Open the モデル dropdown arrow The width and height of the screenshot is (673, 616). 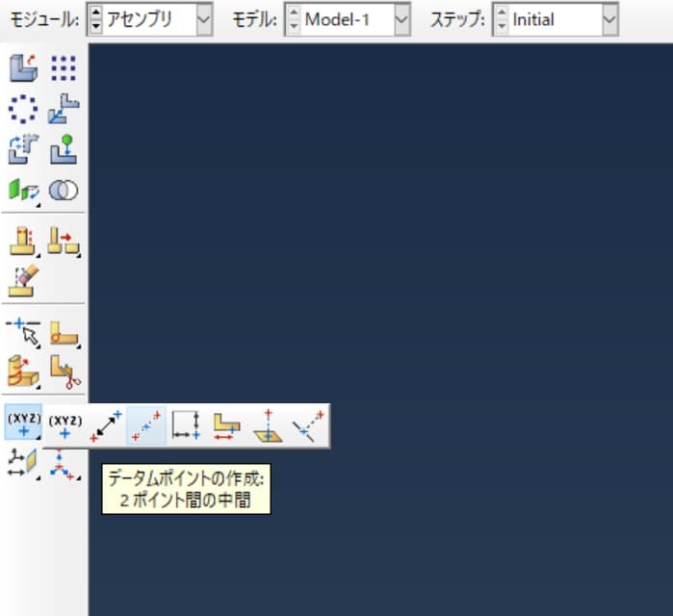pyautogui.click(x=401, y=19)
